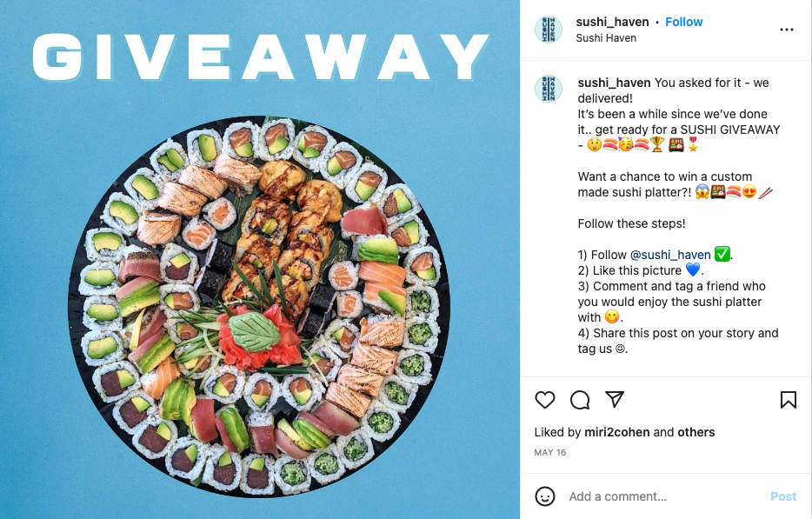Focus the Add a comment field
The image size is (812, 519).
665,496
